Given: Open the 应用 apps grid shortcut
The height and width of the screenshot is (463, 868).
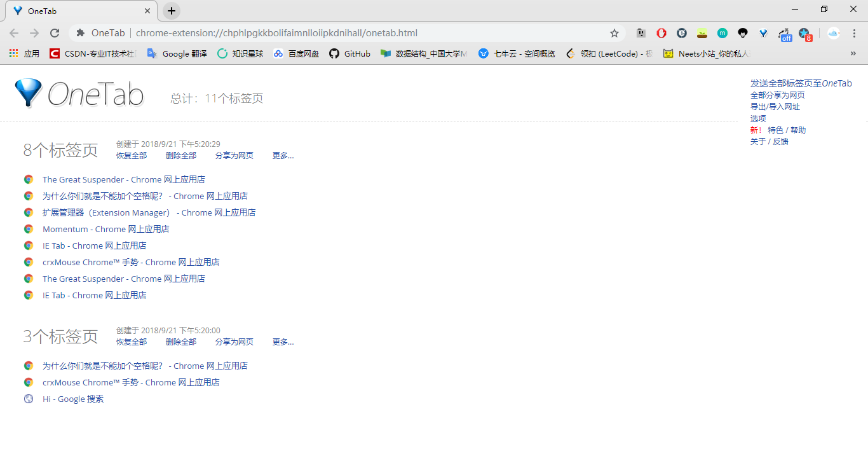Looking at the screenshot, I should pos(24,54).
